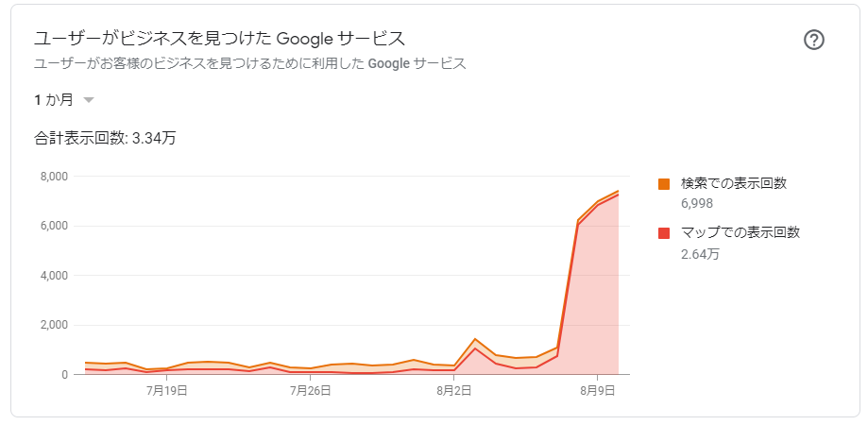Click the 7月26日 date axis label
The width and height of the screenshot is (868, 425).
point(312,391)
